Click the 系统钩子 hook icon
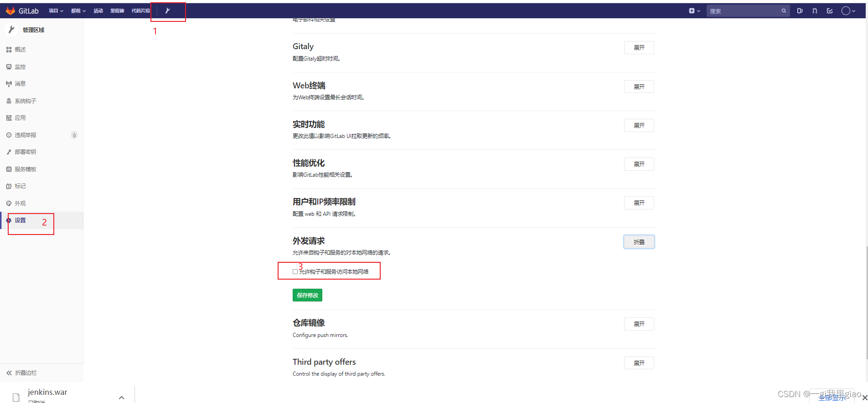 pyautogui.click(x=9, y=101)
